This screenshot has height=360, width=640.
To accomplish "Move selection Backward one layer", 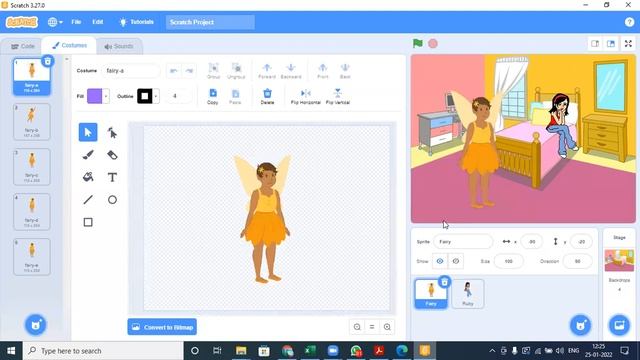I will [x=291, y=71].
